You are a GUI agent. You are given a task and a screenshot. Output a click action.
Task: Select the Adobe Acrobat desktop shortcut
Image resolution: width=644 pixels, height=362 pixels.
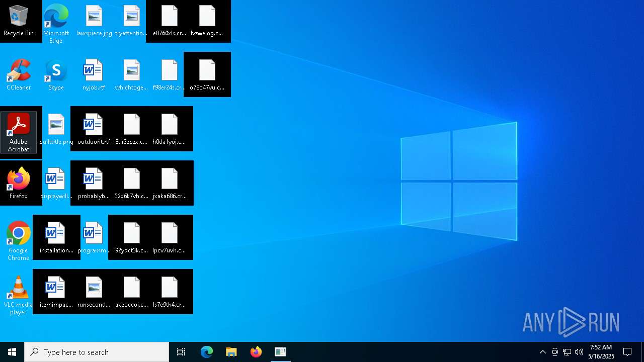pyautogui.click(x=19, y=132)
